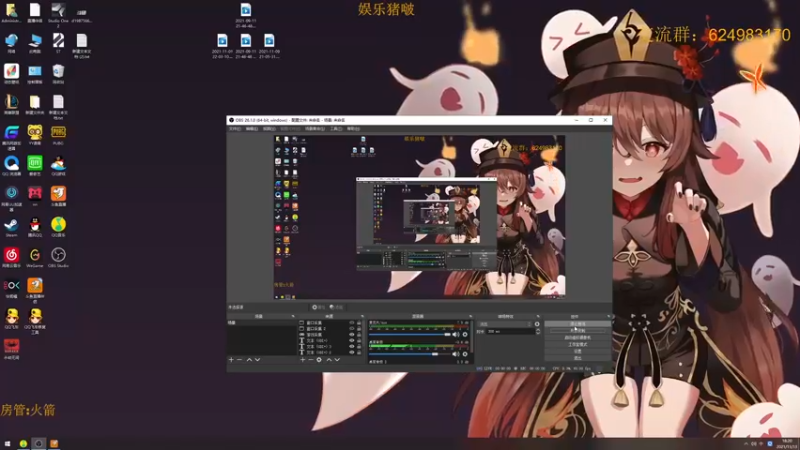Launch the Tencent QQ penguin desktop icon
800x450 pixels.
tap(35, 227)
